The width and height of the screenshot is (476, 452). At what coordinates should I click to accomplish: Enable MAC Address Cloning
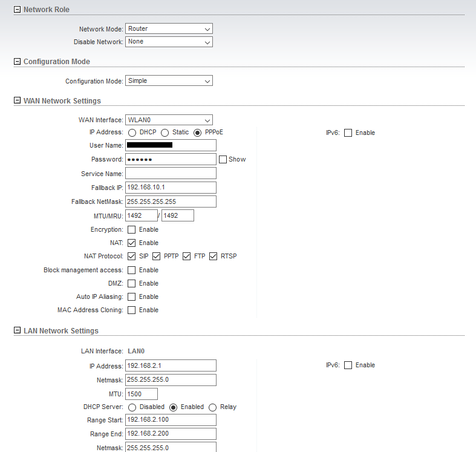tap(131, 310)
